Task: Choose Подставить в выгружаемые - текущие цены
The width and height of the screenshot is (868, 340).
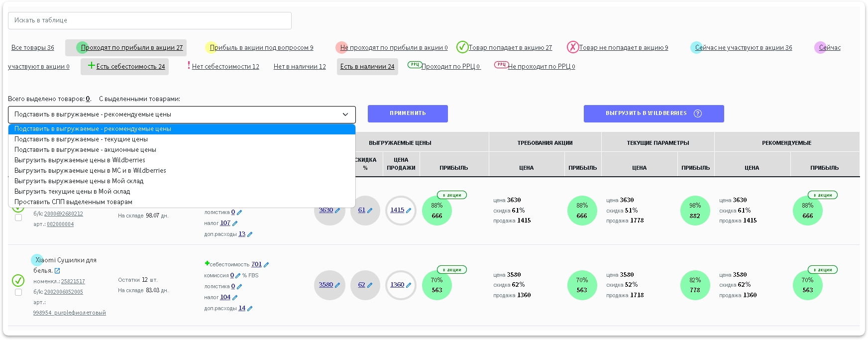Action: coord(81,139)
